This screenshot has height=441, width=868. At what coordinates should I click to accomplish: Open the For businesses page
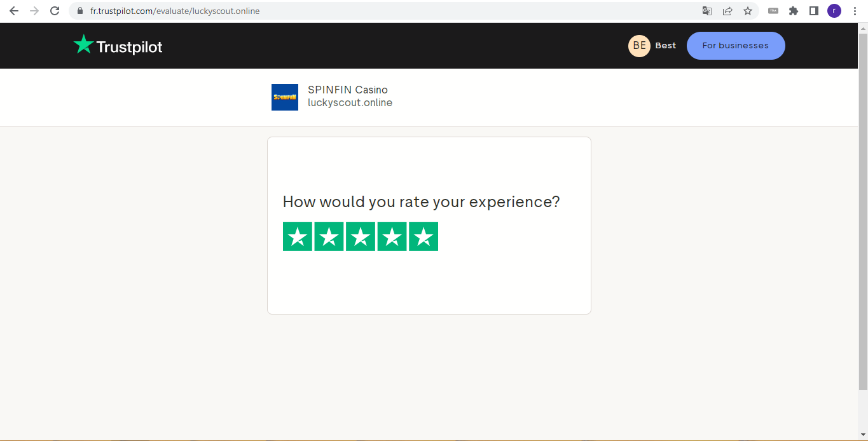click(736, 46)
